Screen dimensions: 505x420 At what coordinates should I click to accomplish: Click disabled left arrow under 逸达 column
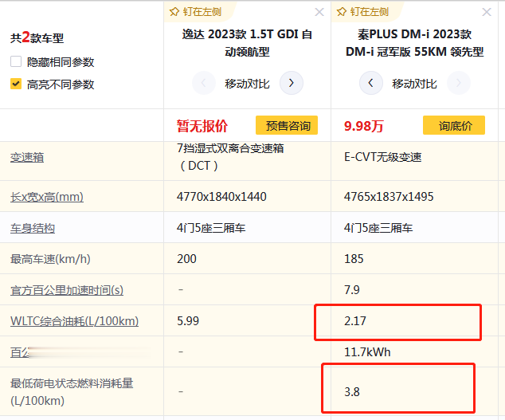coord(204,83)
